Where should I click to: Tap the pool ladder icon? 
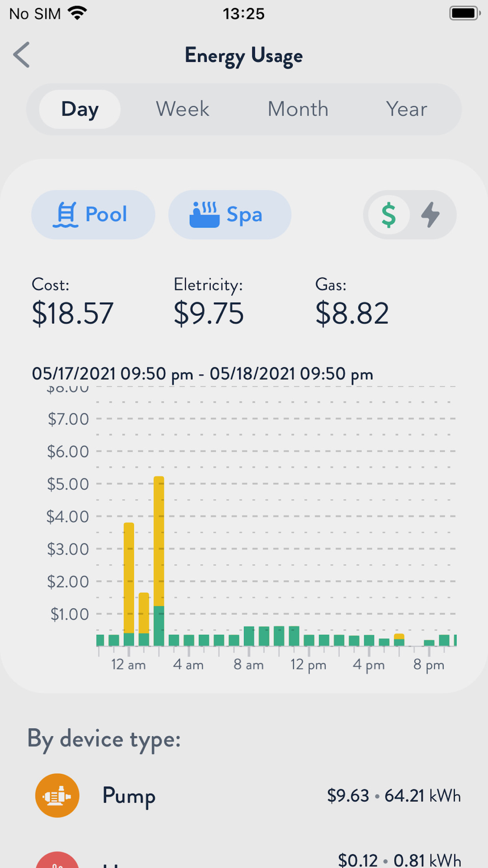pyautogui.click(x=66, y=215)
